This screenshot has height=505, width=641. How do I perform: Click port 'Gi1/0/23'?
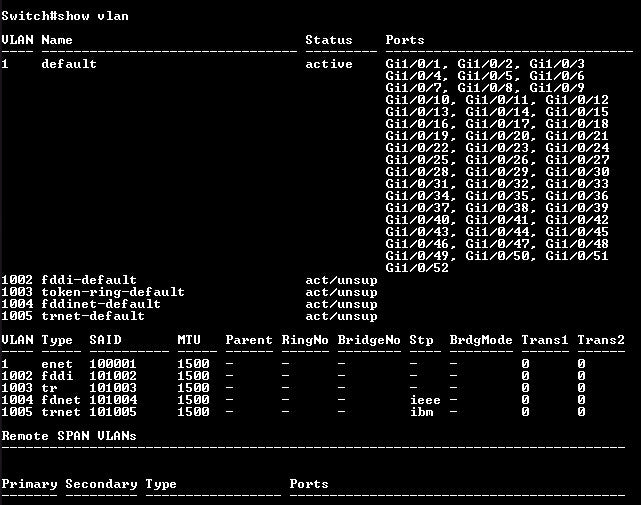[x=497, y=148]
